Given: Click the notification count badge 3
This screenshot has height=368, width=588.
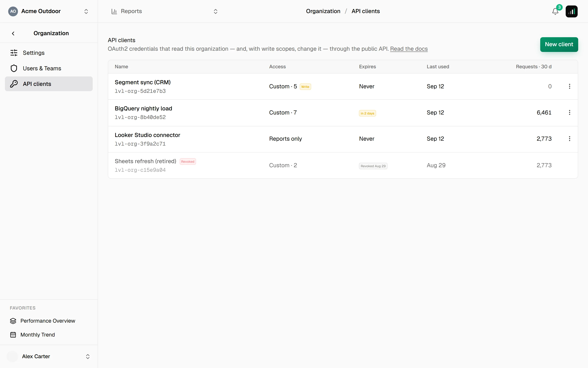Looking at the screenshot, I should tap(559, 7).
